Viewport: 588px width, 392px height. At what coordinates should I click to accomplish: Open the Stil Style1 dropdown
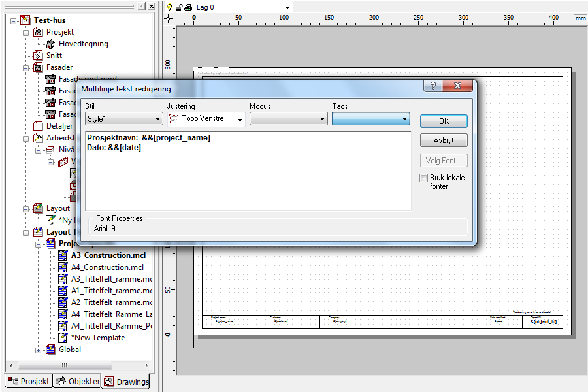tap(123, 119)
